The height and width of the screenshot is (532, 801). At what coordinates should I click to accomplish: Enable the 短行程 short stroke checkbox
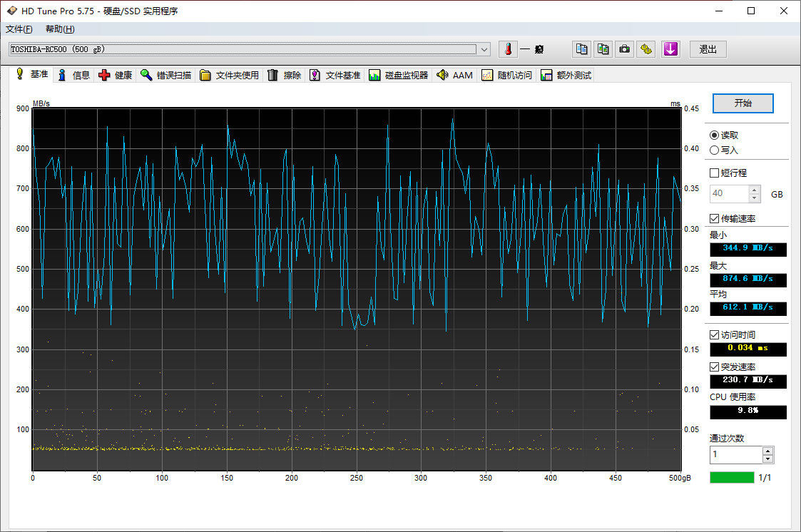(715, 173)
